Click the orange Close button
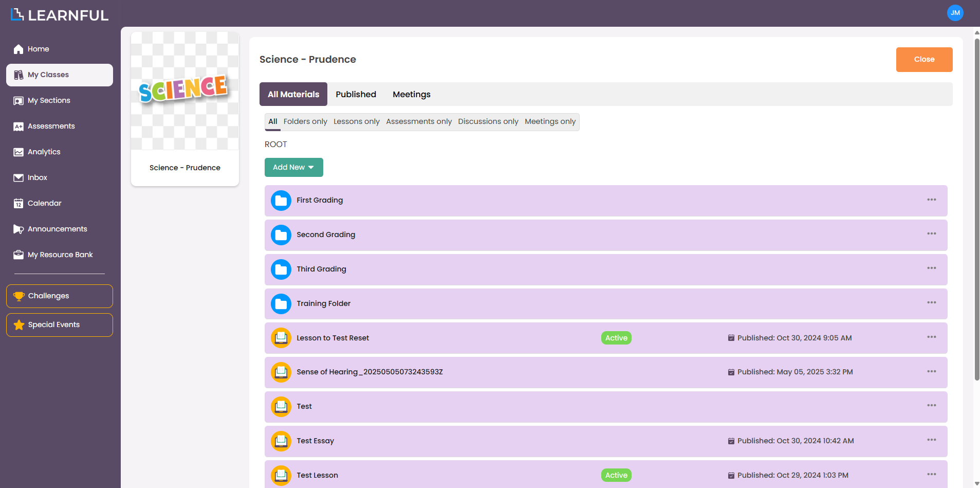This screenshot has width=980, height=488. [x=924, y=60]
